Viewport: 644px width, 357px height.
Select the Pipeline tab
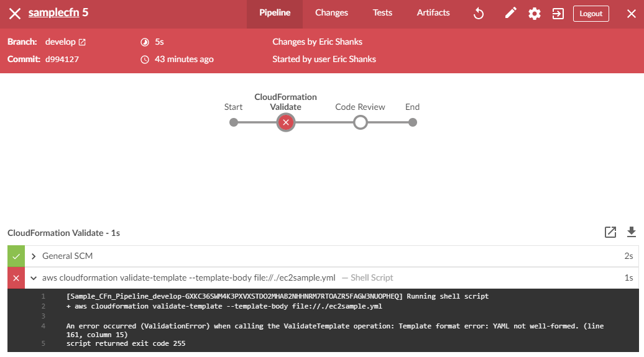(x=274, y=13)
